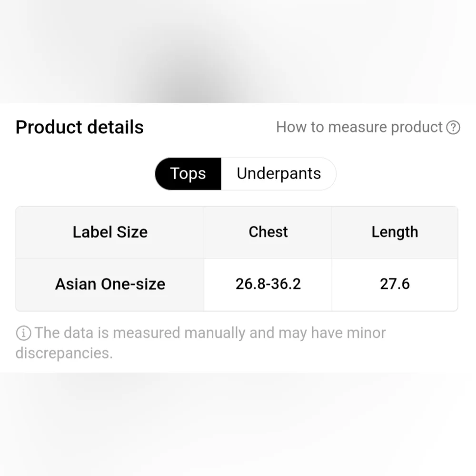Click the word discrepancies in the note
The image size is (476, 476).
(64, 353)
